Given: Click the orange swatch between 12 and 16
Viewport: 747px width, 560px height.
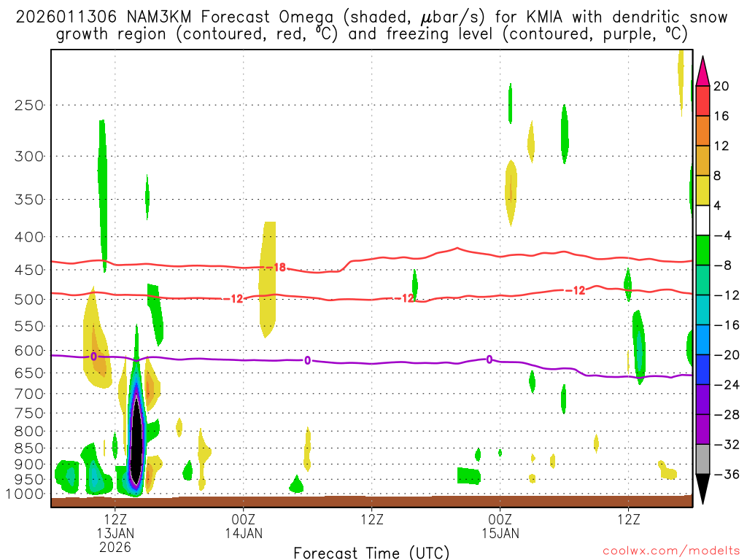Looking at the screenshot, I should click(x=703, y=131).
